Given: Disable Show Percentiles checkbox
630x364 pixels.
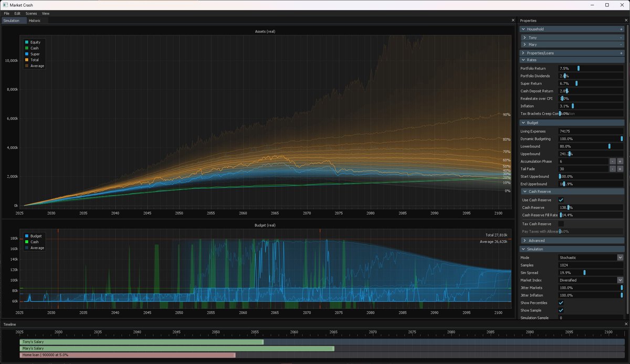Looking at the screenshot, I should coord(561,303).
